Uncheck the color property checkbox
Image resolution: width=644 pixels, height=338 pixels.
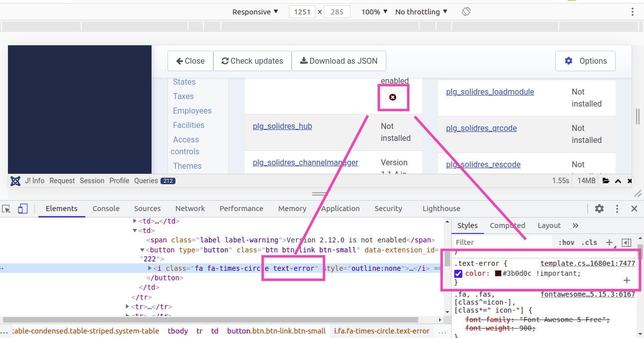click(459, 274)
